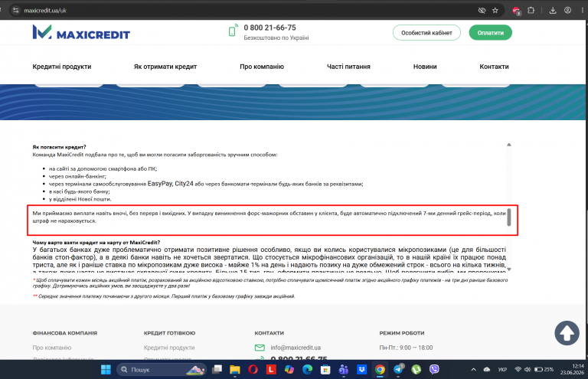Image resolution: width=588 pixels, height=379 pixels.
Task: Show hidden tray icons chevron
Action: coord(474,370)
